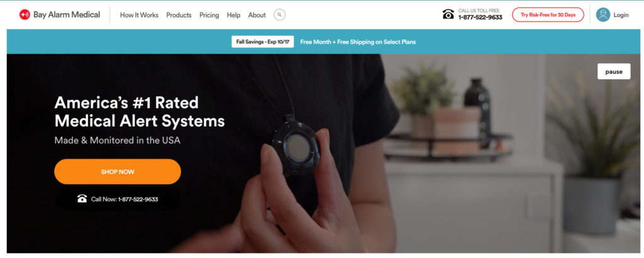Viewport: 644px width, 258px height.
Task: Open the Help menu
Action: tap(233, 15)
